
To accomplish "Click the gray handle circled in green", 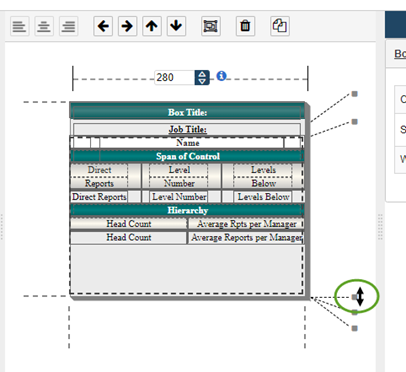I will click(354, 297).
